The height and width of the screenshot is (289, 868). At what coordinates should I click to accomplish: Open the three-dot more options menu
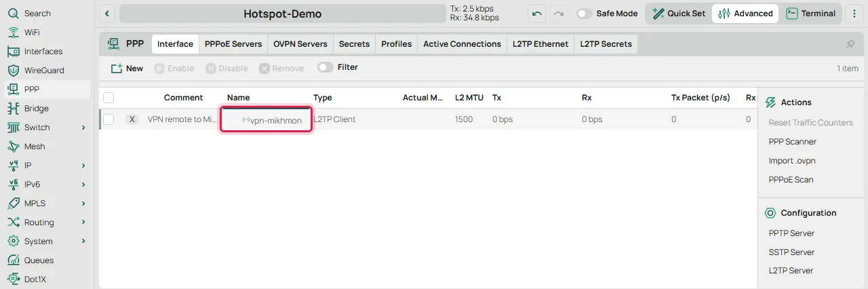tap(854, 14)
